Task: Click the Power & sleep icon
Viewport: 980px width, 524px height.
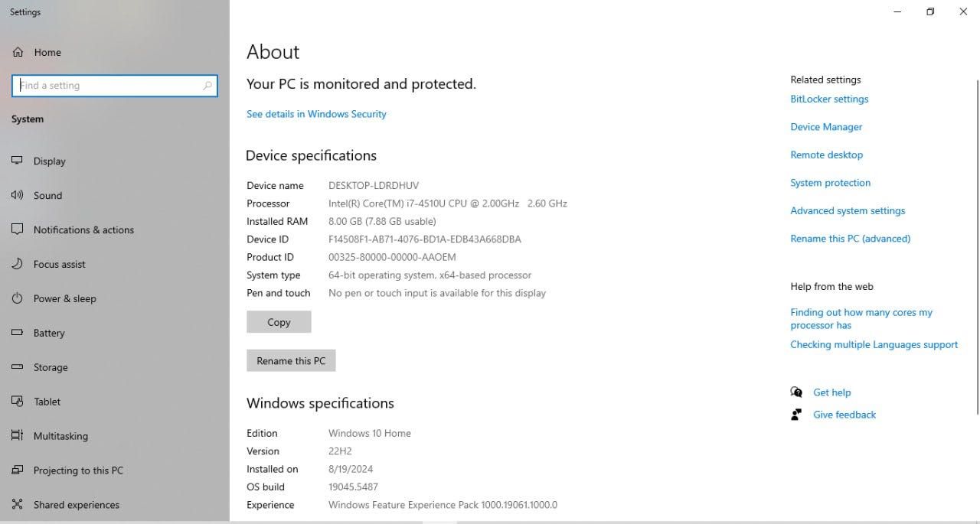Action: pyautogui.click(x=18, y=298)
